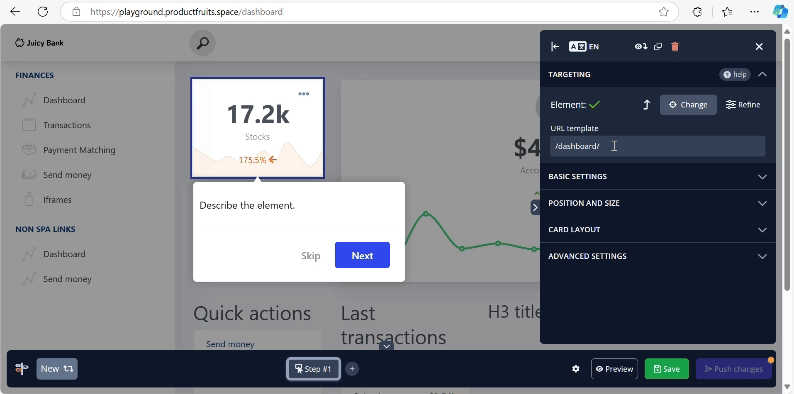The image size is (794, 394).
Task: Click the duplicate step icon in panel header
Action: tap(658, 47)
